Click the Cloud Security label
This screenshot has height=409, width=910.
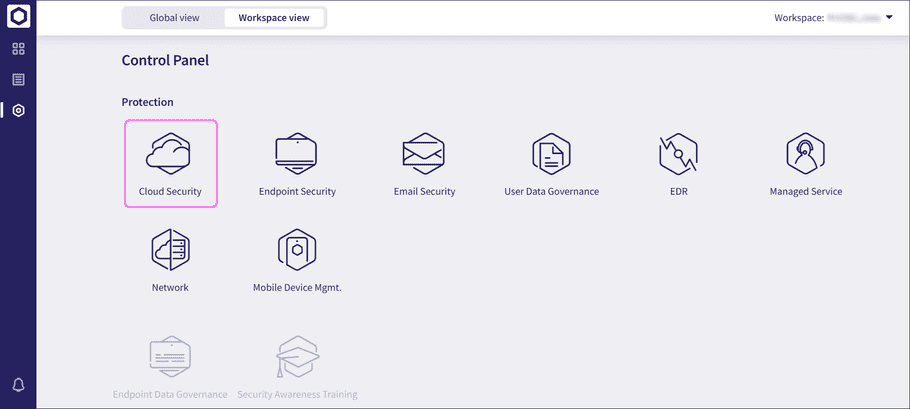point(170,191)
